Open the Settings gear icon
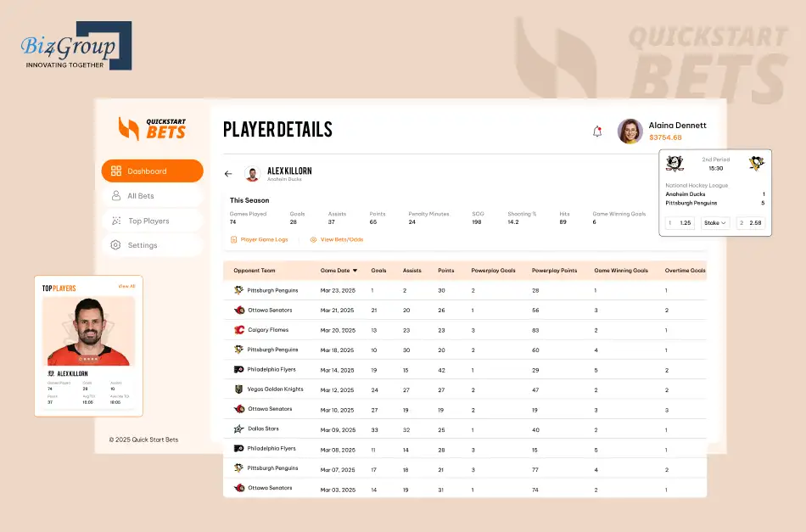The image size is (806, 532). point(115,245)
